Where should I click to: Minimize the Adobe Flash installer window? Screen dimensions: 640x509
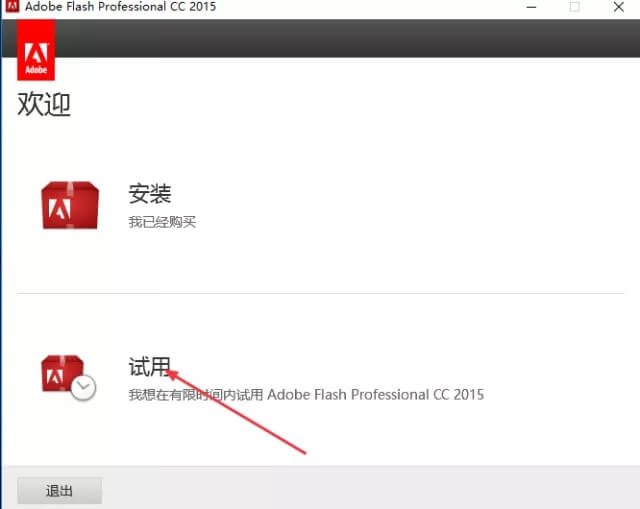531,7
